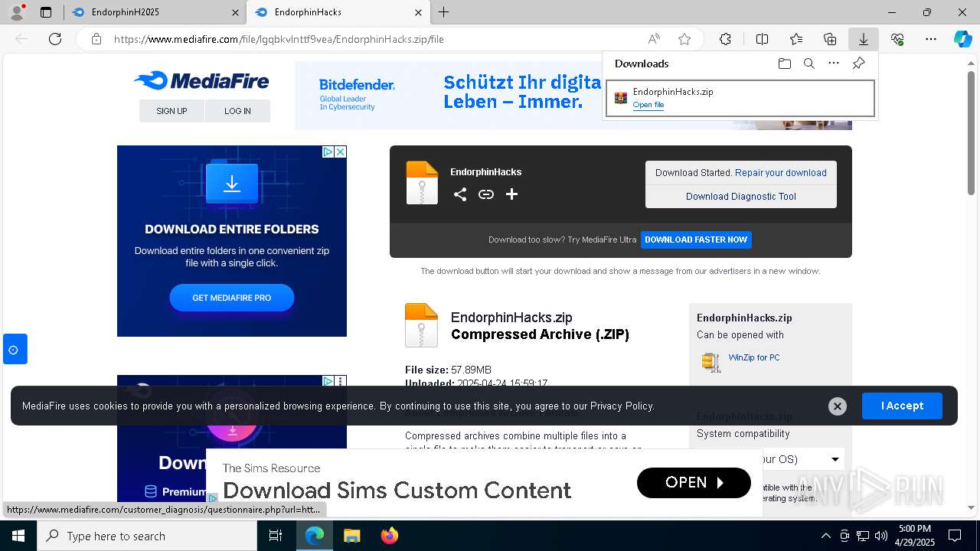Click the taskbar search box
The height and width of the screenshot is (551, 980).
[147, 536]
